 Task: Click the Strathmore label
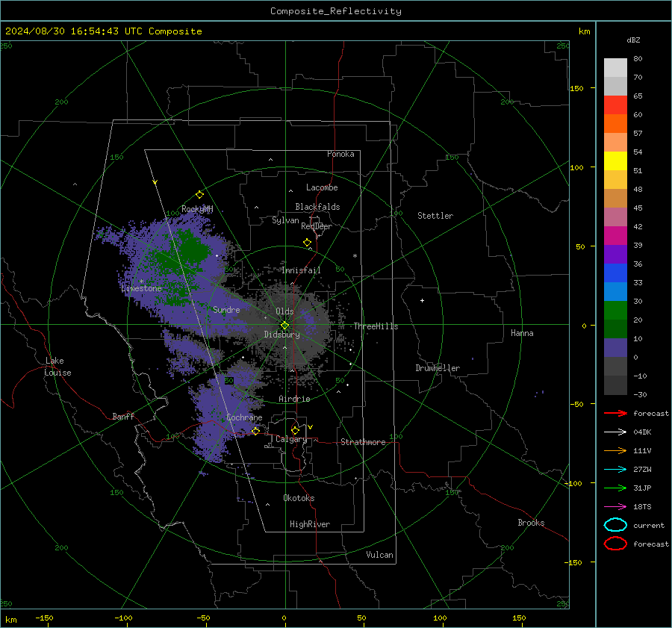pos(363,442)
